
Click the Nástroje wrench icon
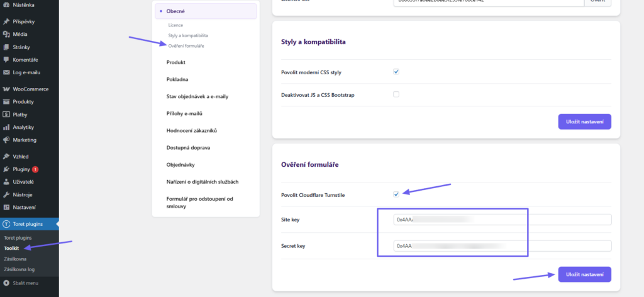(6, 194)
